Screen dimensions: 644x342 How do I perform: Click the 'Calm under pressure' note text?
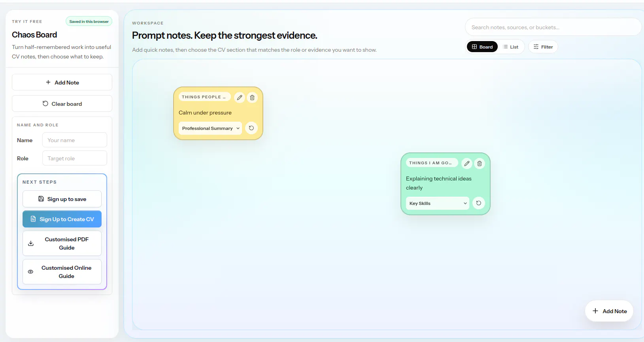pyautogui.click(x=205, y=113)
